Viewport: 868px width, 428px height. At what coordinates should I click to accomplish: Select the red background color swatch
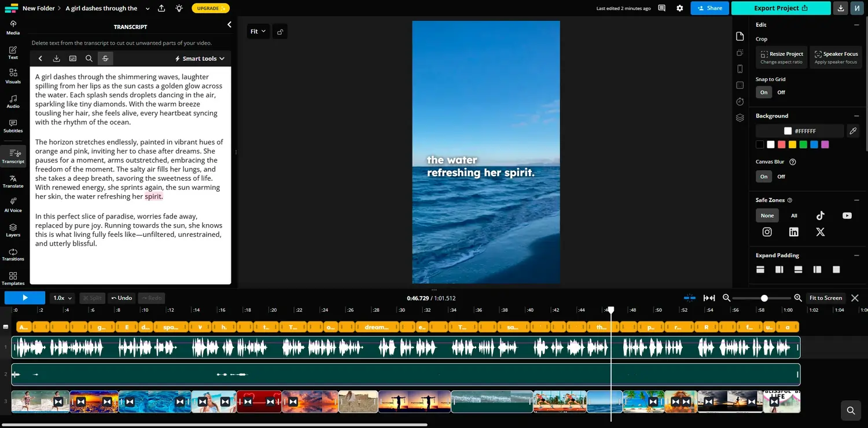(x=782, y=145)
